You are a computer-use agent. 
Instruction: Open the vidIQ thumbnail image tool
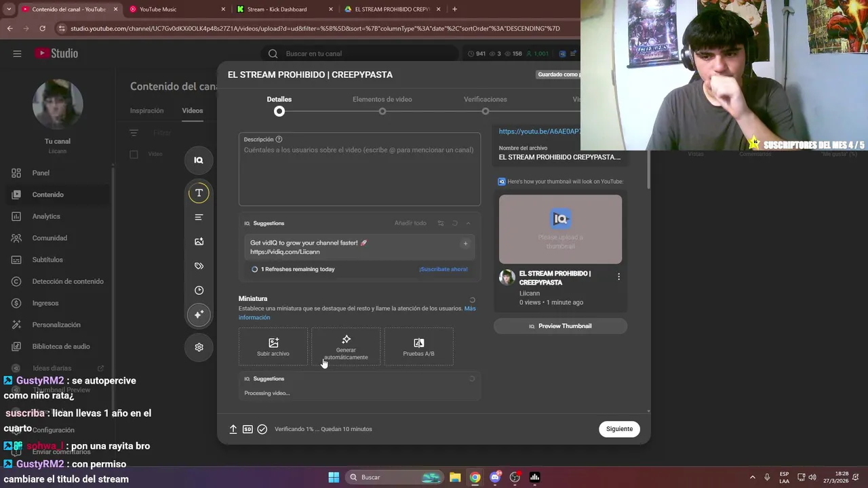(199, 241)
